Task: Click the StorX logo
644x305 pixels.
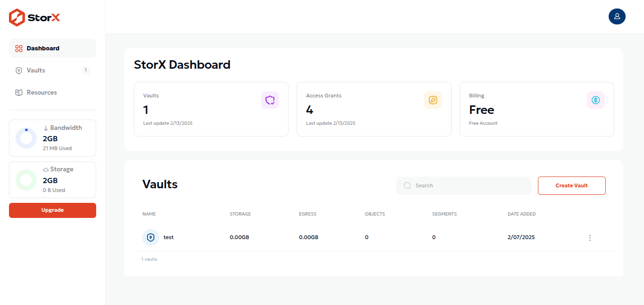Action: (34, 18)
